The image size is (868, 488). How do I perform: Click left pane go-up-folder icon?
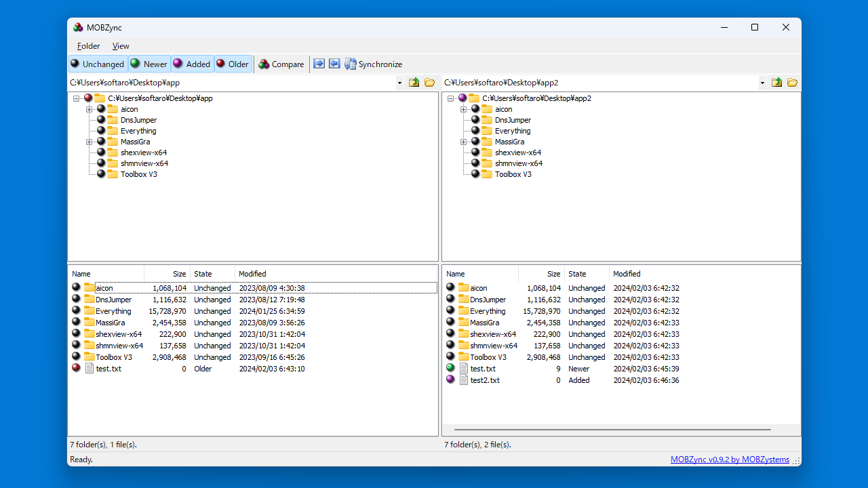414,83
